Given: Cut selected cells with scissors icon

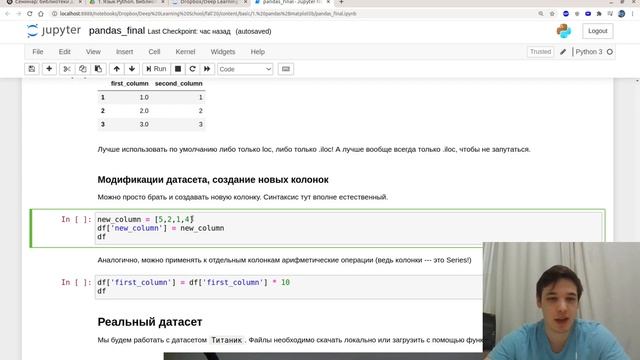Looking at the screenshot, I should 67,69.
